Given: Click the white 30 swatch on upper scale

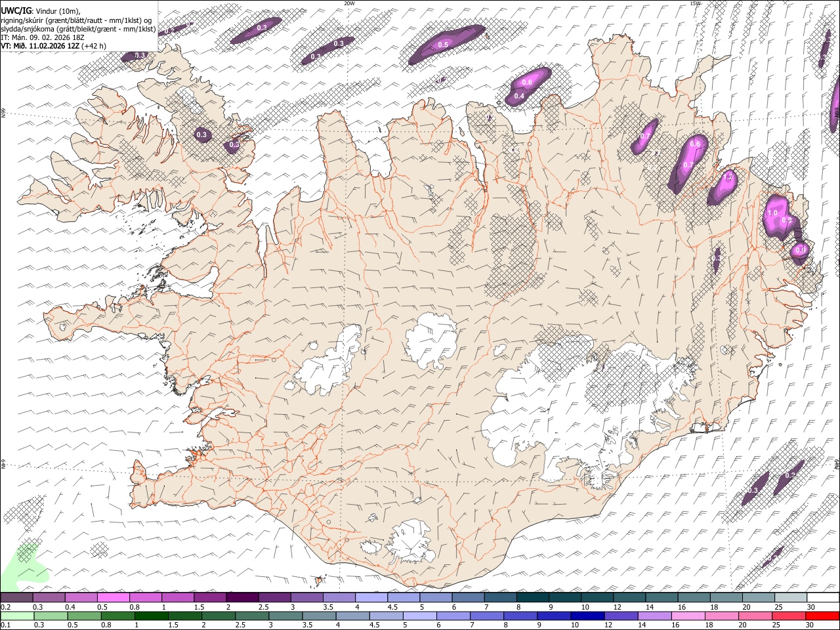Looking at the screenshot, I should pyautogui.click(x=823, y=597).
